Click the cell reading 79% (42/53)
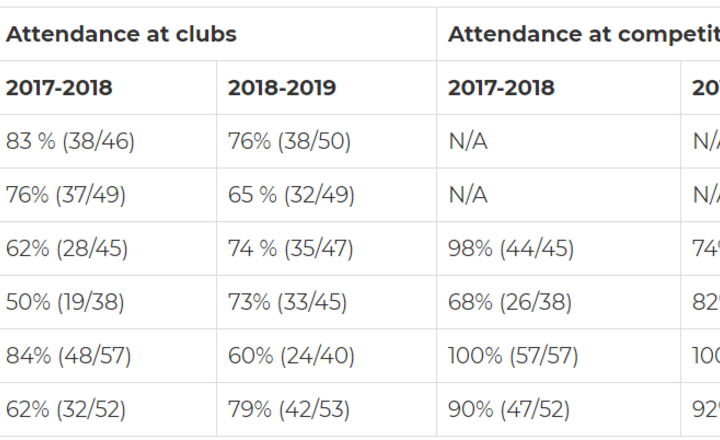This screenshot has width=720, height=440. coord(289,409)
